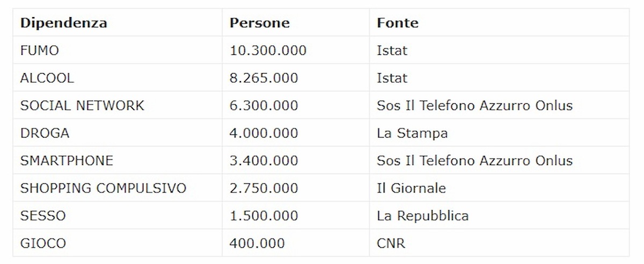Select the CNR source cell

tap(389, 243)
